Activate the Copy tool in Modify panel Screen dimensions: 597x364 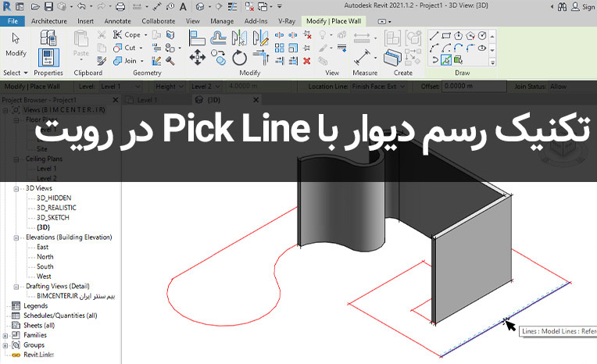(218, 58)
